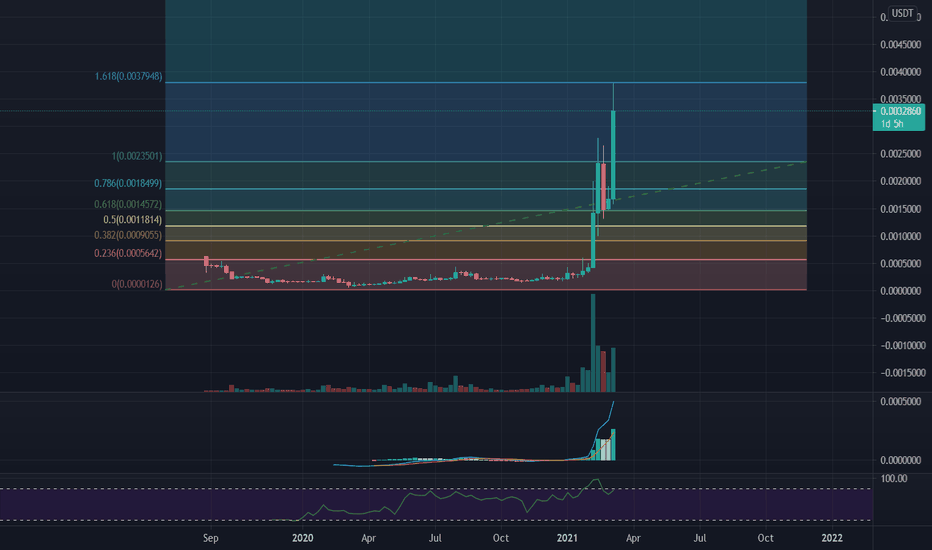Click the Apr label just after 2020

369,538
